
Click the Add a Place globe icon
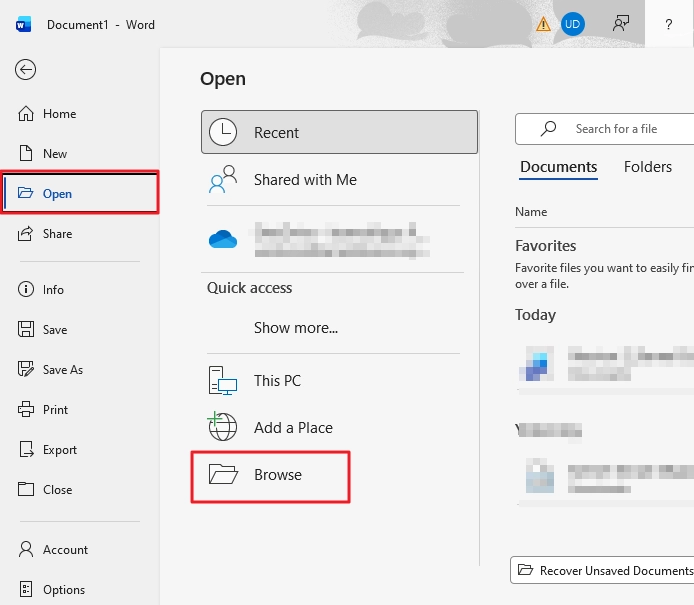pos(222,427)
